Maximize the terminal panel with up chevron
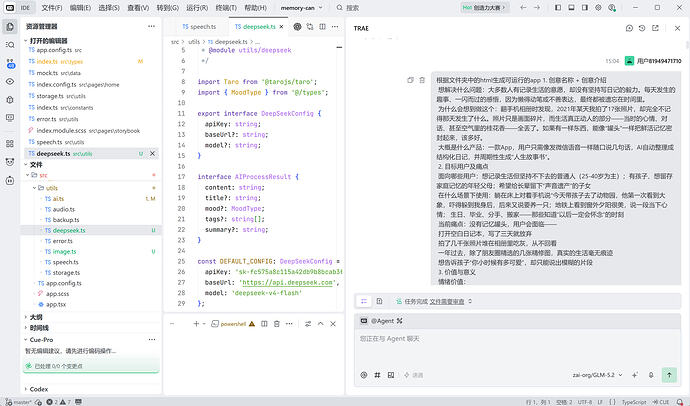 320,324
